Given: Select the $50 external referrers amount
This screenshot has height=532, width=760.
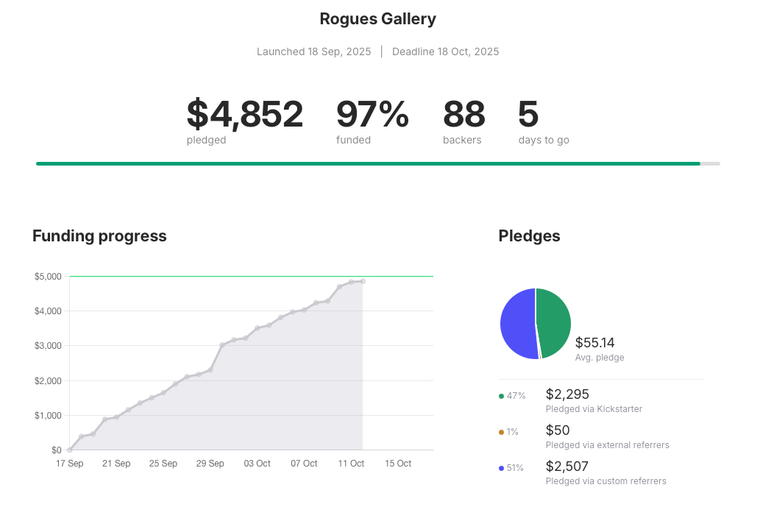Looking at the screenshot, I should (x=558, y=430).
